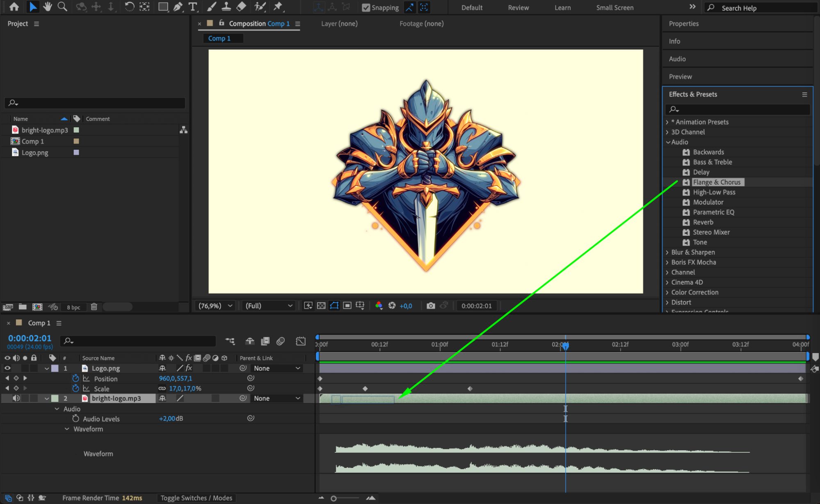
Task: Select the Type tool
Action: (x=192, y=7)
